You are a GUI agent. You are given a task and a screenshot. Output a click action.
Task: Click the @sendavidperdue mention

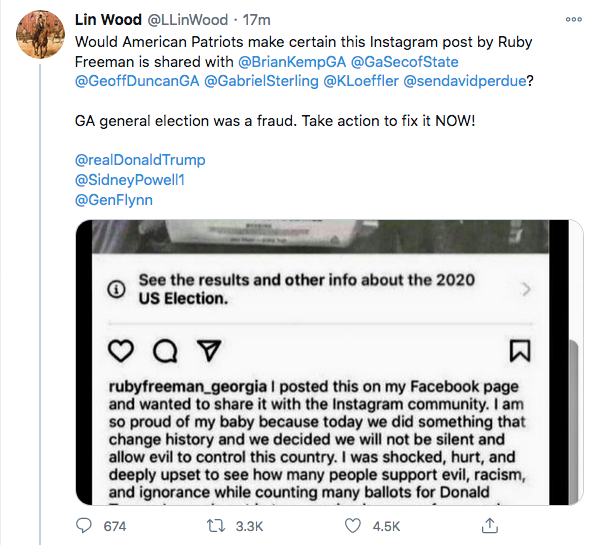465,81
